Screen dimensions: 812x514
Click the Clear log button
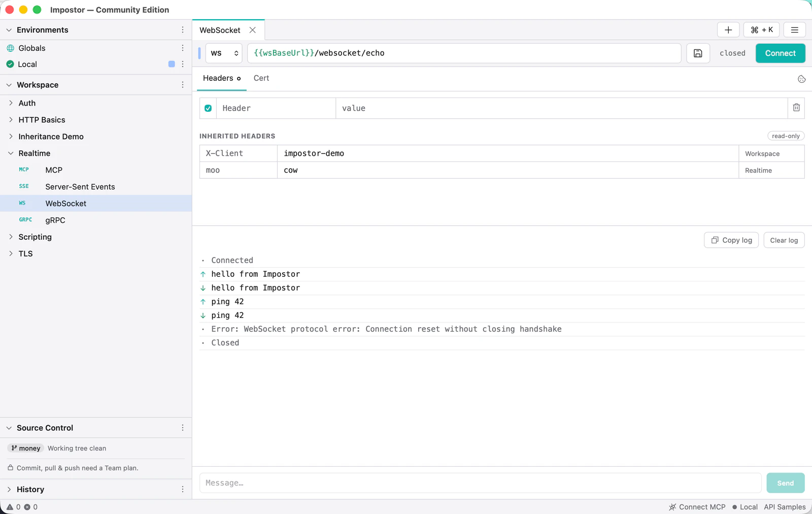(784, 240)
